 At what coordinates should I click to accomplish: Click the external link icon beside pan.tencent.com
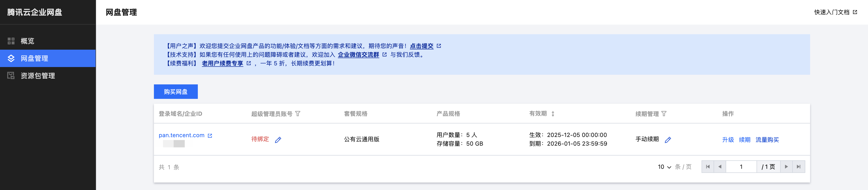(x=210, y=136)
